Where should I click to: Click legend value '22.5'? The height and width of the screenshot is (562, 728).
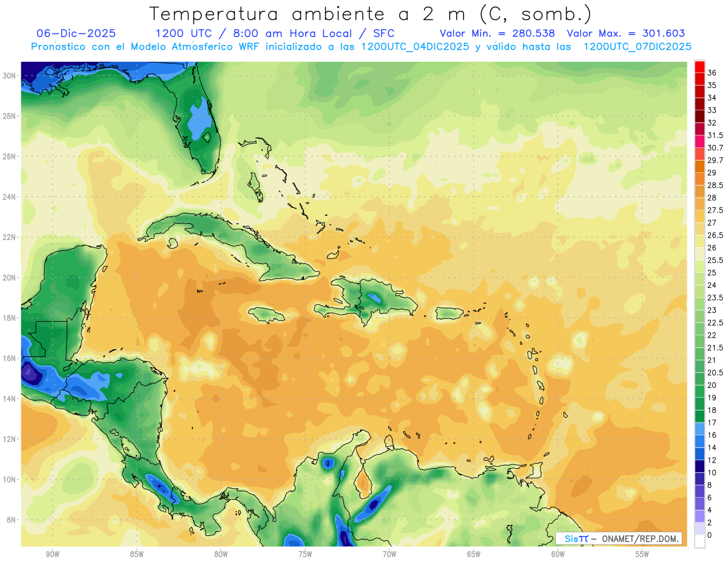pyautogui.click(x=715, y=323)
